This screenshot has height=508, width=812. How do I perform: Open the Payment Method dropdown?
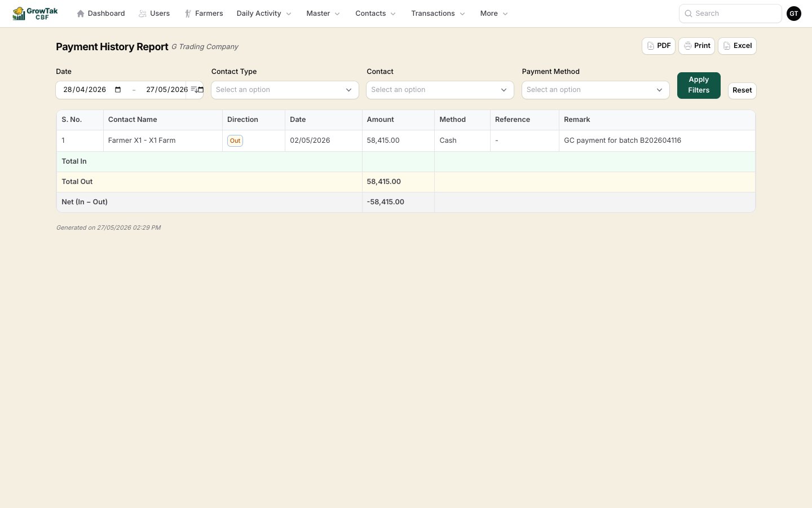(595, 90)
